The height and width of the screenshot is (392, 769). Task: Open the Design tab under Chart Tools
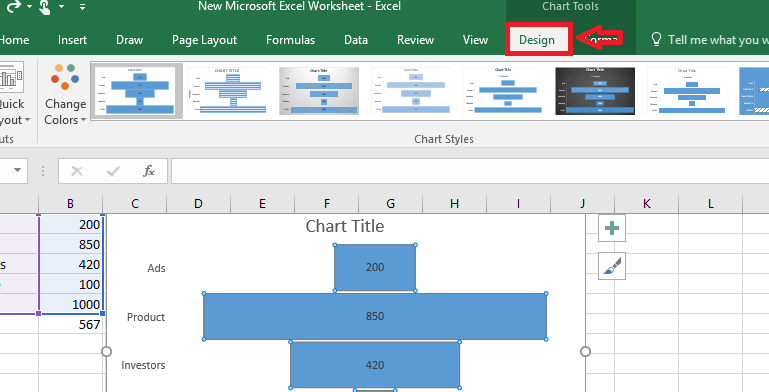pos(537,40)
